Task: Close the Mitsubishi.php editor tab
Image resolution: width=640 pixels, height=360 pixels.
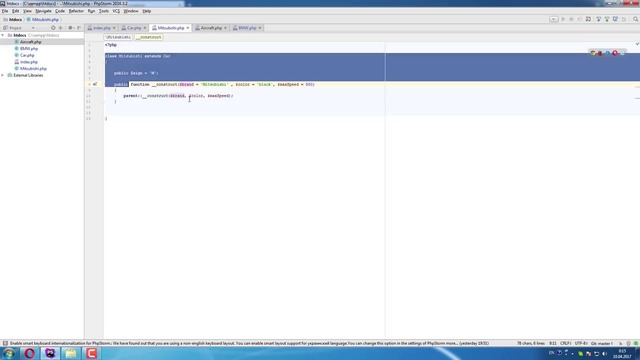Action: 188,28
